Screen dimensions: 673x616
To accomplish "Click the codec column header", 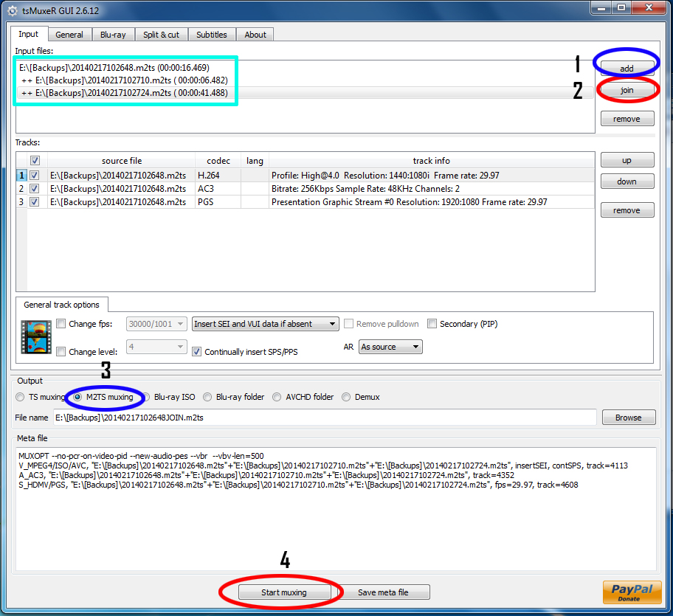I will point(218,161).
